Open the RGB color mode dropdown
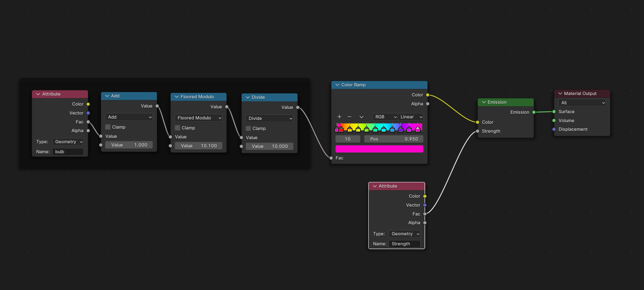Image resolution: width=644 pixels, height=290 pixels. pos(385,117)
